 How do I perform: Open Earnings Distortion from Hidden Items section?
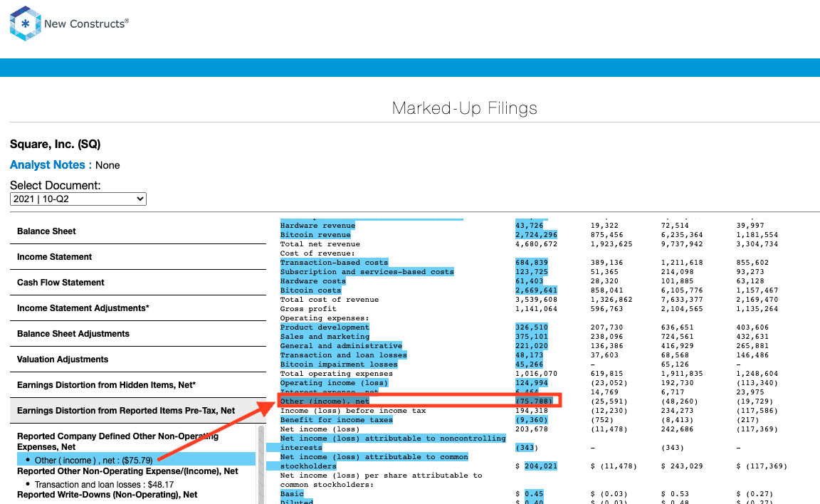point(138,385)
